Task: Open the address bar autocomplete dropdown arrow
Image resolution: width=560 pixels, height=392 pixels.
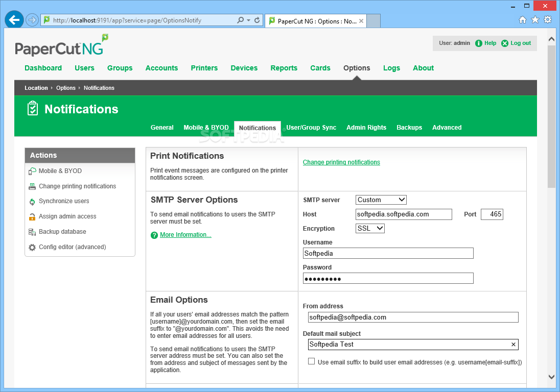Action: 248,20
